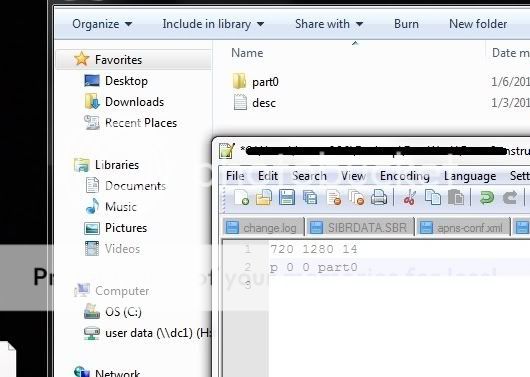Image resolution: width=530 pixels, height=377 pixels.
Task: Open the Search menu in Notepad++
Action: pos(309,176)
